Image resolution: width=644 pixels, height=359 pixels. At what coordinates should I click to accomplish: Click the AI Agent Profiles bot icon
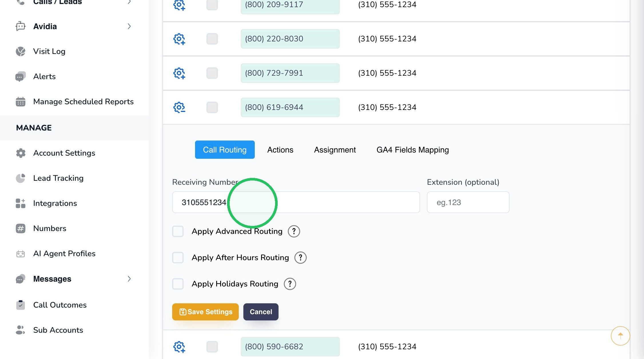coord(21,254)
